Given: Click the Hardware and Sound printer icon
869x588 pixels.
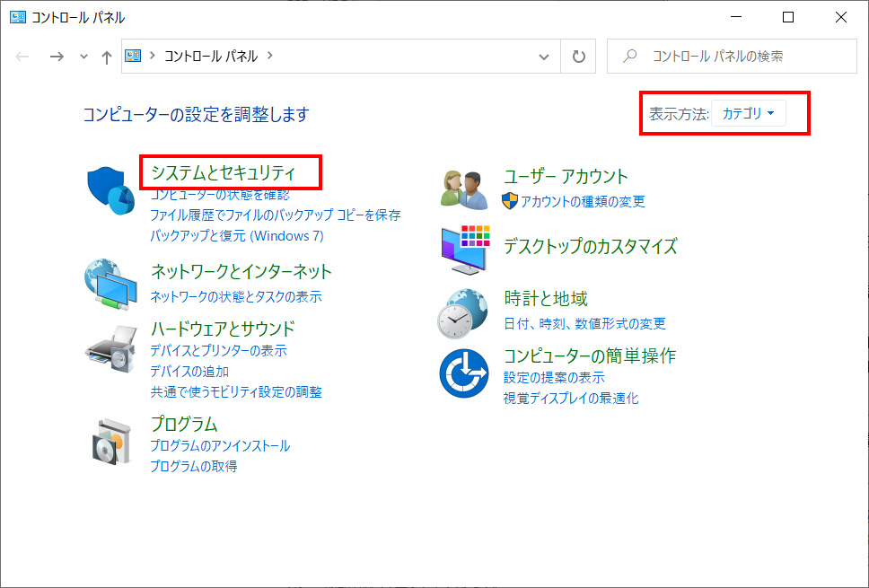Looking at the screenshot, I should (110, 349).
